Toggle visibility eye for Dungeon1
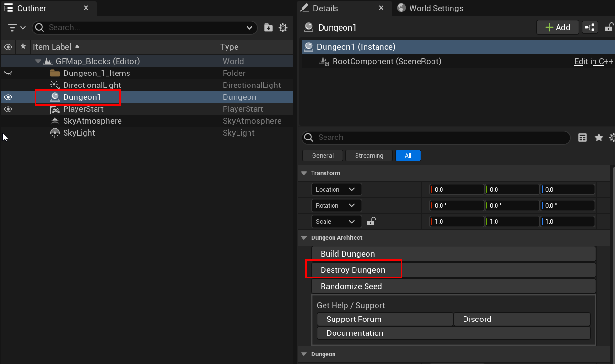This screenshot has width=615, height=364. [8, 97]
